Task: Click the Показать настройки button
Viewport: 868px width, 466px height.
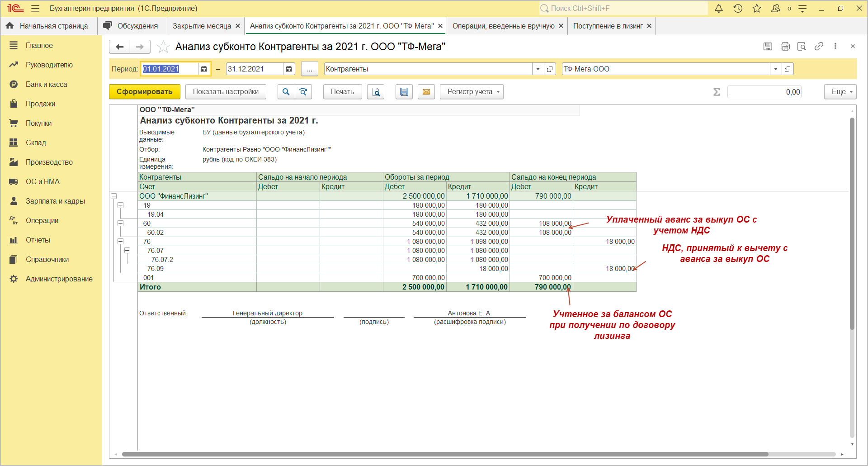Action: [x=226, y=92]
